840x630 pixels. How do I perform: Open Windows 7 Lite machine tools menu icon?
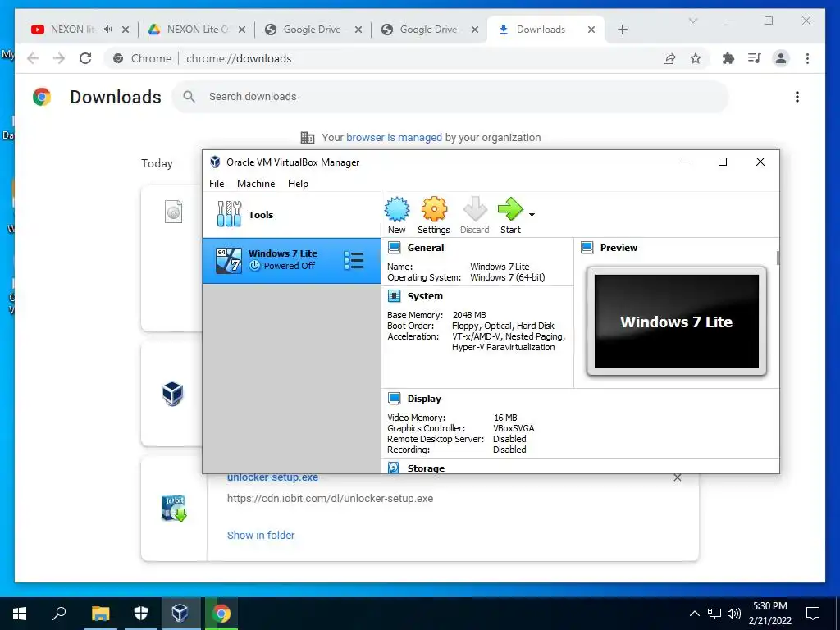354,260
